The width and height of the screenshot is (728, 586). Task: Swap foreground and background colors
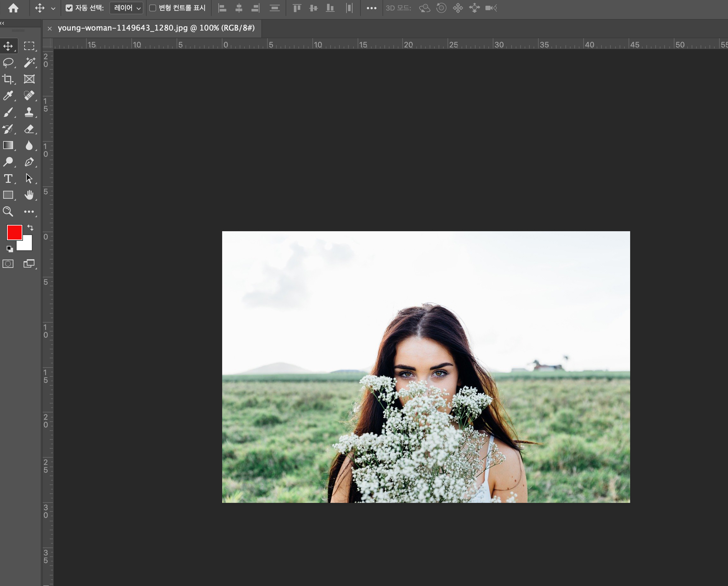(30, 227)
